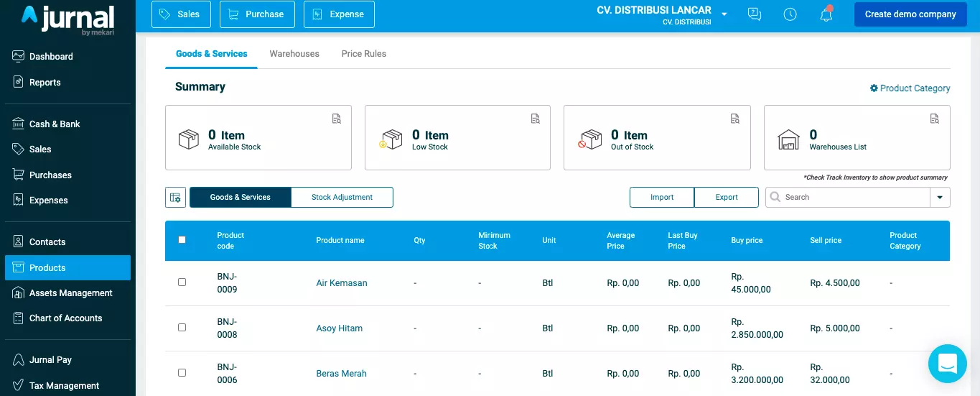Open the chat messages icon in header

(754, 14)
